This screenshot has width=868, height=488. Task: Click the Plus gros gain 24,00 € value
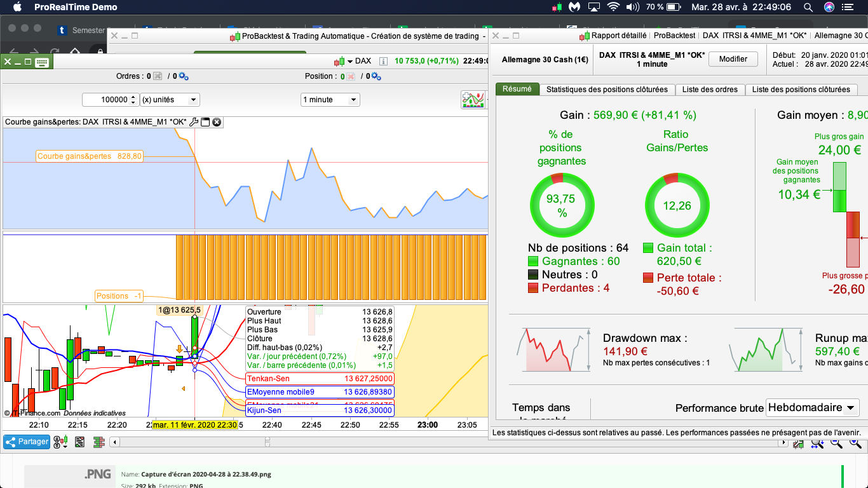(x=839, y=150)
